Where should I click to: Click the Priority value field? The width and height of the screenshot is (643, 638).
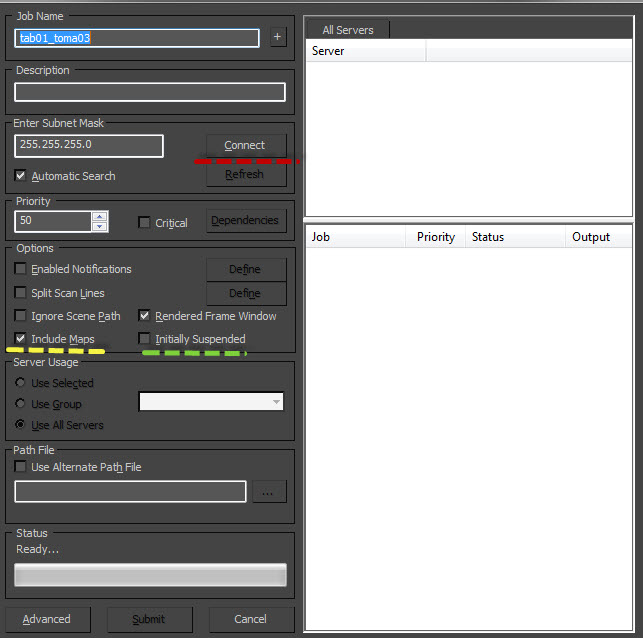(53, 221)
